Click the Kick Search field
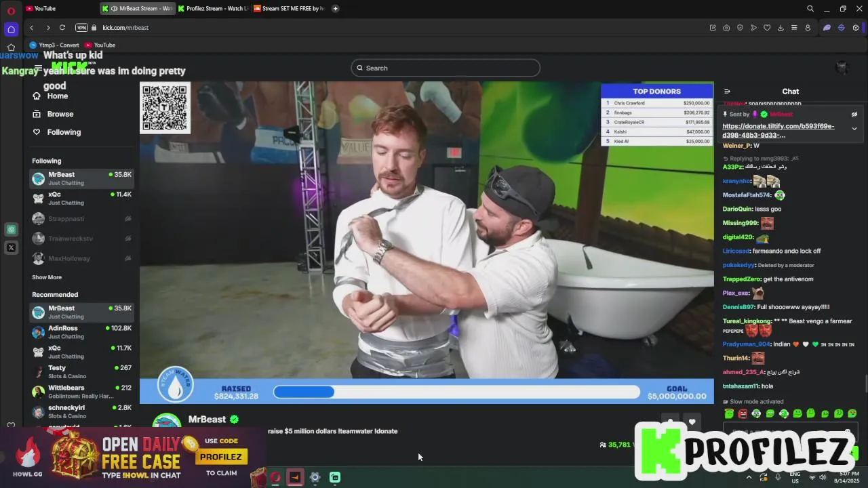868x488 pixels. point(446,68)
